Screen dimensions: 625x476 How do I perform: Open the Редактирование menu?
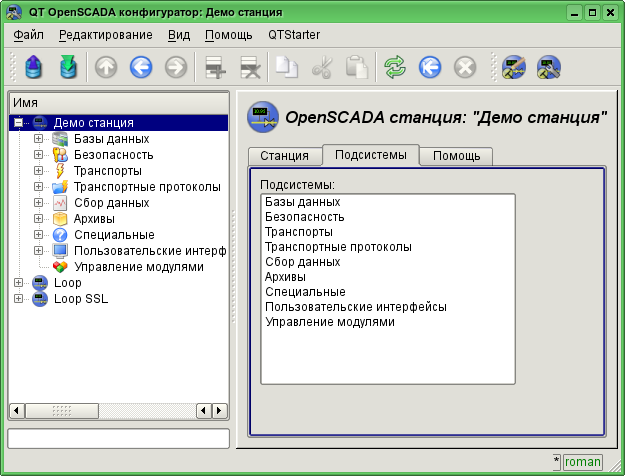(x=106, y=35)
